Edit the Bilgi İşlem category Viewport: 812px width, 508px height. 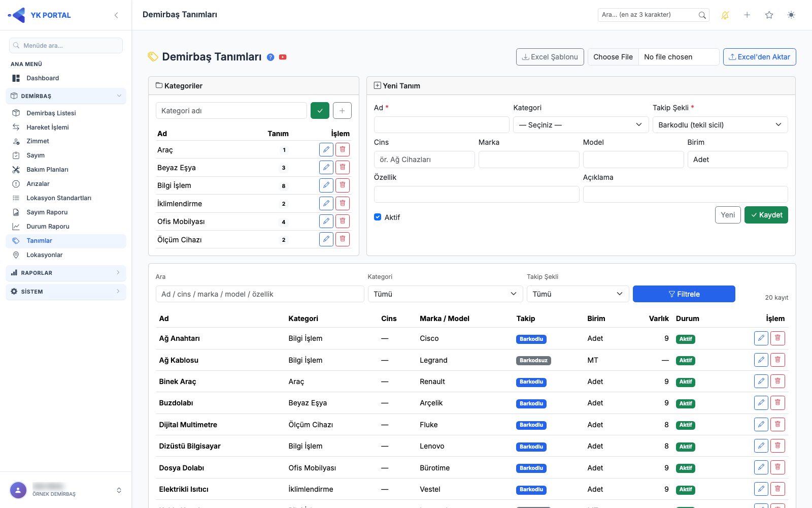(326, 185)
